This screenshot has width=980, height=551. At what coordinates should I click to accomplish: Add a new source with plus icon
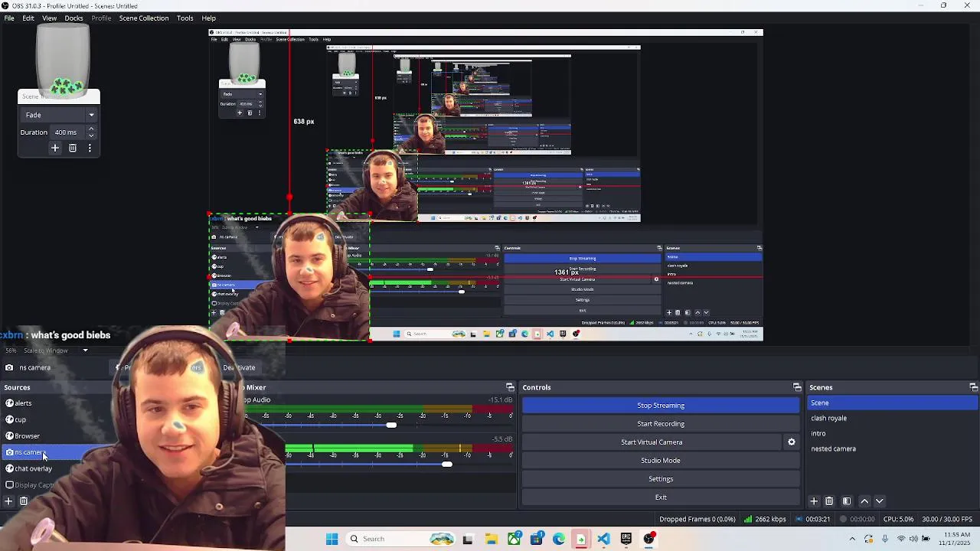[8, 501]
